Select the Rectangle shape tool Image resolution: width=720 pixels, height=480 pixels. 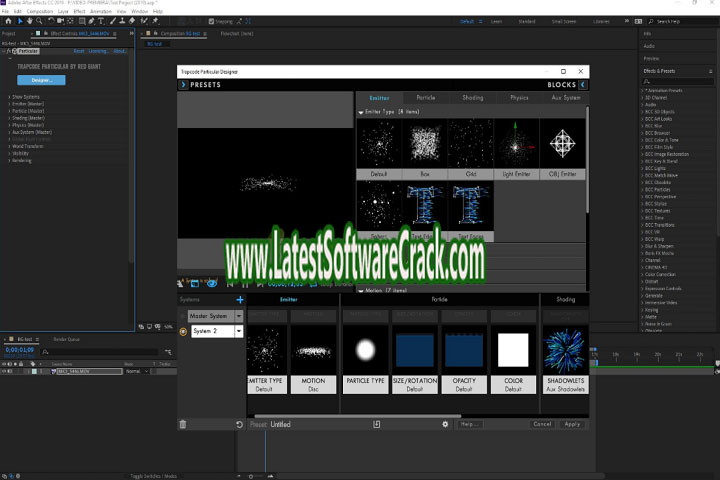point(82,21)
